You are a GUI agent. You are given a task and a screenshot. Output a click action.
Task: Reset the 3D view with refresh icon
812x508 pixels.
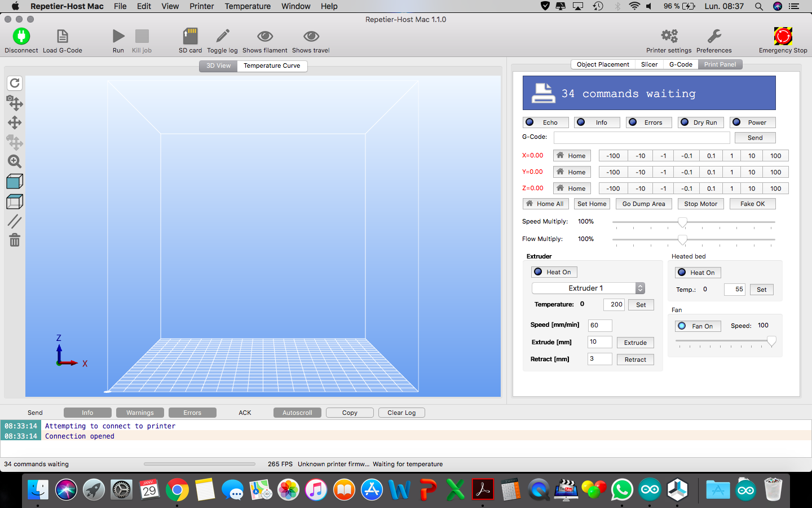15,84
